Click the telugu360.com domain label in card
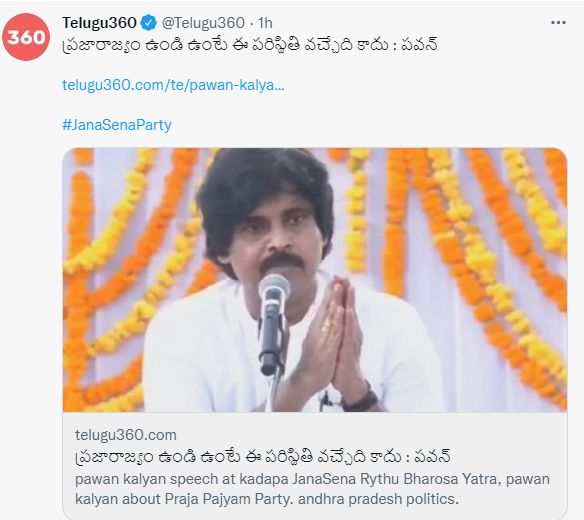The width and height of the screenshot is (584, 520). [x=126, y=435]
